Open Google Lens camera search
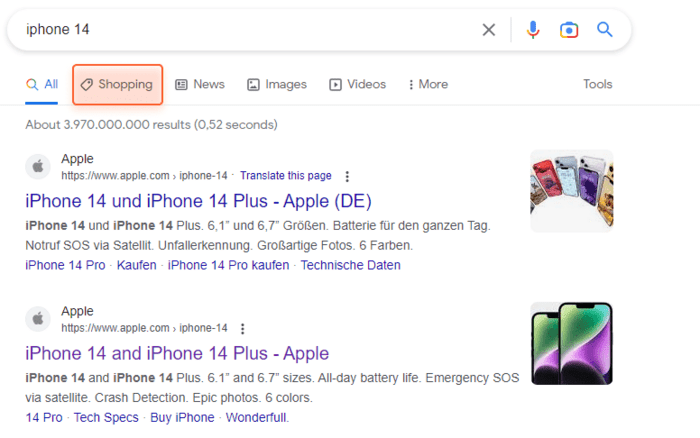700x438 pixels. pyautogui.click(x=568, y=30)
